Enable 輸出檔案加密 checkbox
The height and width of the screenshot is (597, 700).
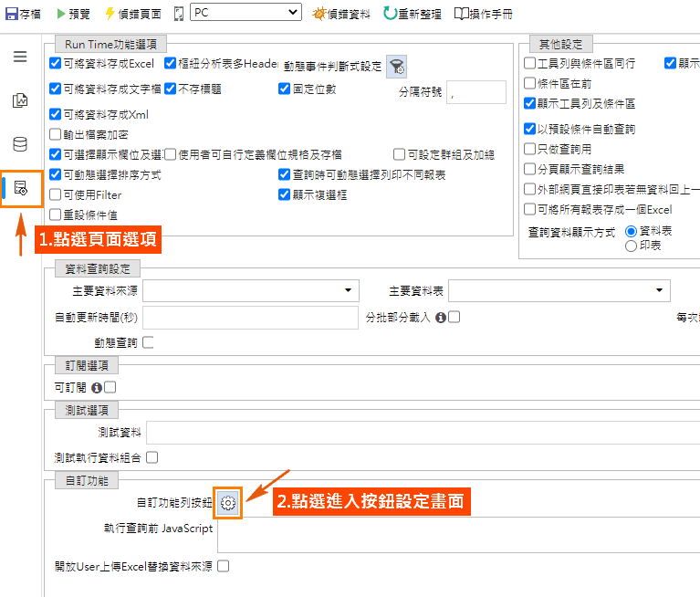[x=56, y=134]
